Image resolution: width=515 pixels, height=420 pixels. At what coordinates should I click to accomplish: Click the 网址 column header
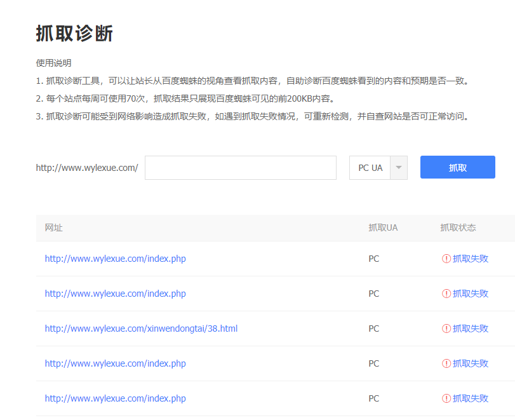[54, 227]
